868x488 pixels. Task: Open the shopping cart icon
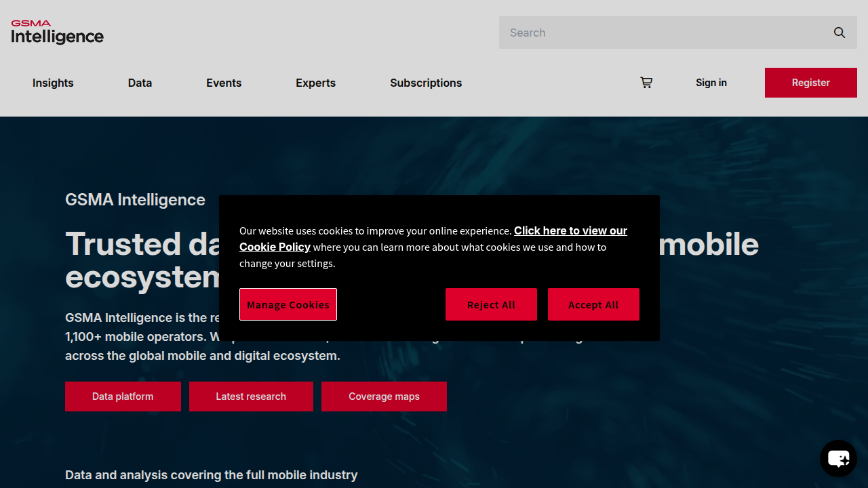point(646,83)
